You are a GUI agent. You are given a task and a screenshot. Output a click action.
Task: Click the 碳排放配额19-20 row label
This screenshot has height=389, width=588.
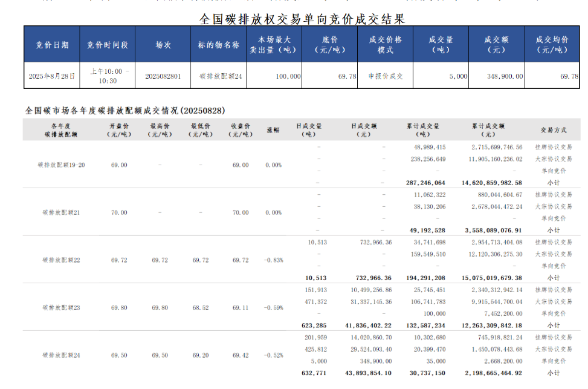click(60, 165)
